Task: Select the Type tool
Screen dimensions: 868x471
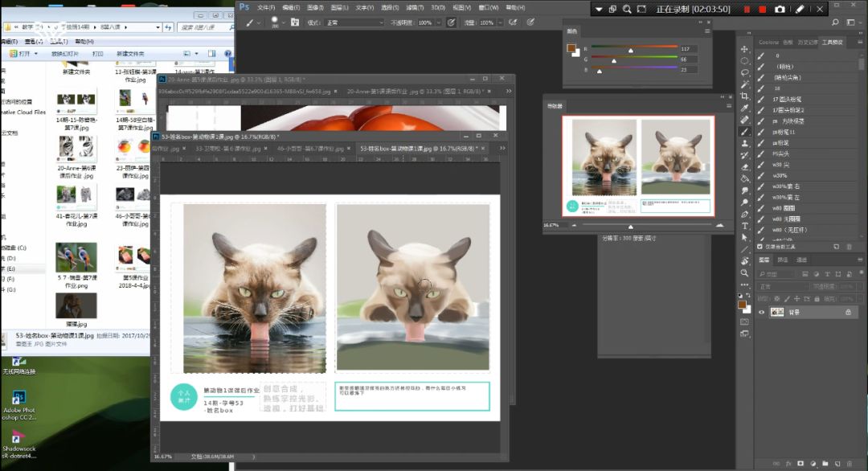Action: coord(745,226)
